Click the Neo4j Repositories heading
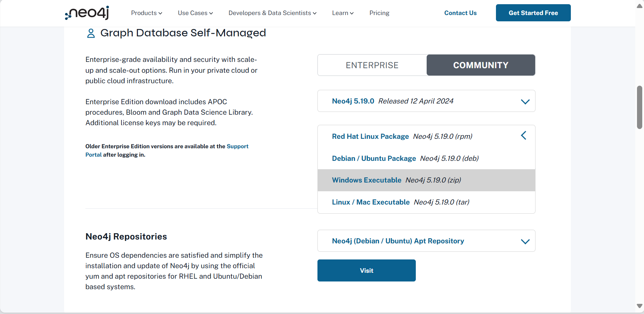 coord(126,236)
